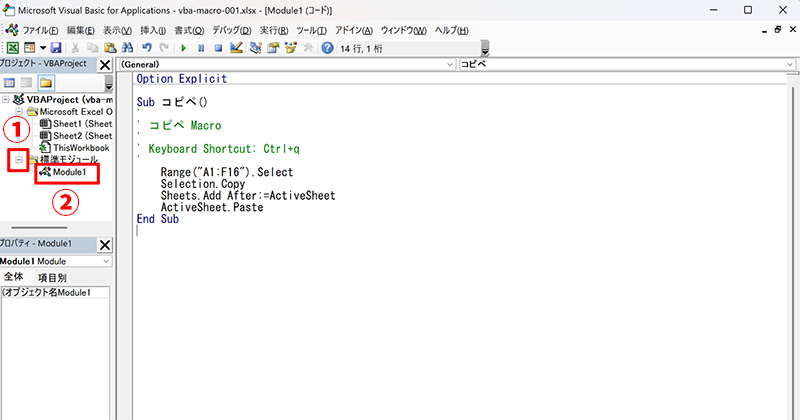Close the プロパティ - Module1 panel
Viewport: 800px width, 420px height.
(x=105, y=245)
